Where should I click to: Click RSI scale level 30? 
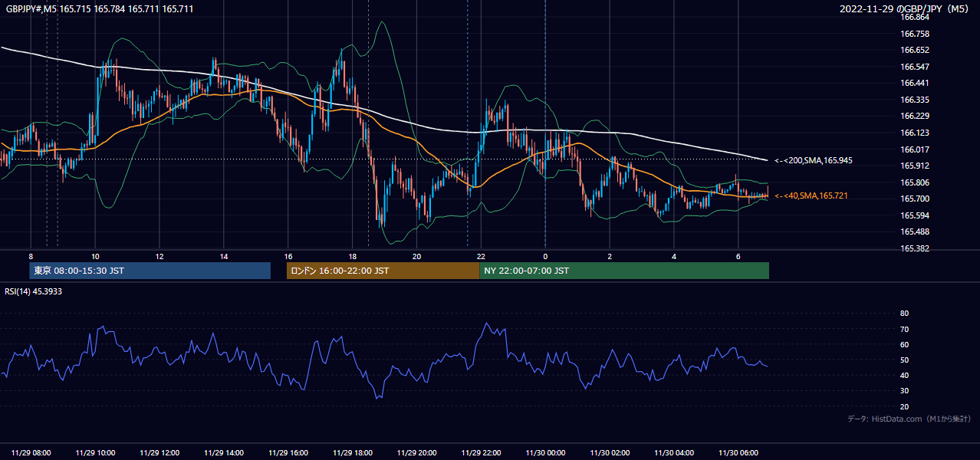904,391
